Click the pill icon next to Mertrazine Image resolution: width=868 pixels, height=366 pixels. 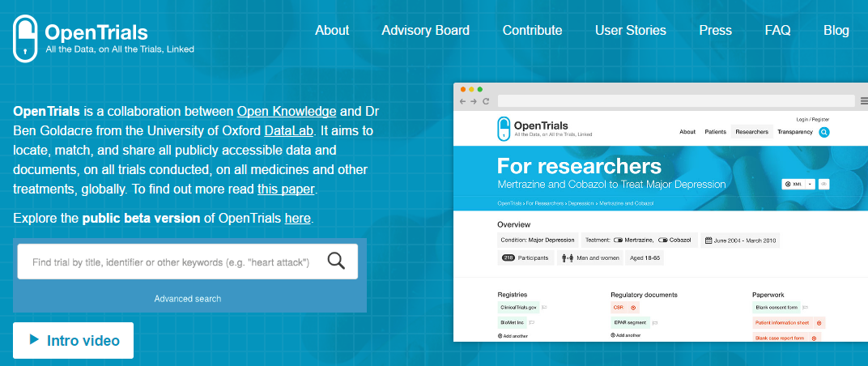(x=619, y=240)
